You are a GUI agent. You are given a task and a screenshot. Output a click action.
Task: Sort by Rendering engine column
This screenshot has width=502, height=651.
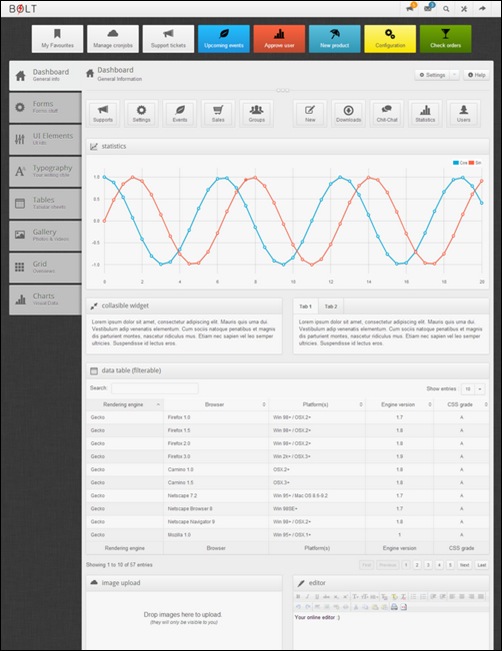(125, 404)
